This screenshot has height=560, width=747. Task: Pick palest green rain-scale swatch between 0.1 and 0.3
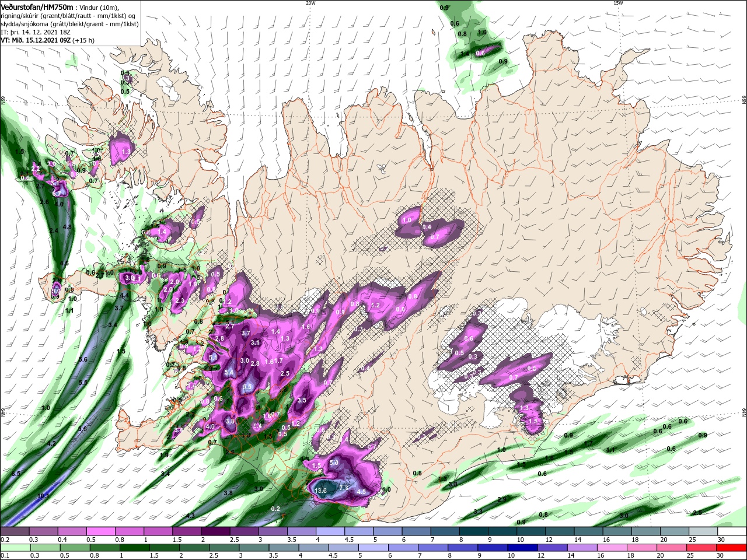pos(15,548)
